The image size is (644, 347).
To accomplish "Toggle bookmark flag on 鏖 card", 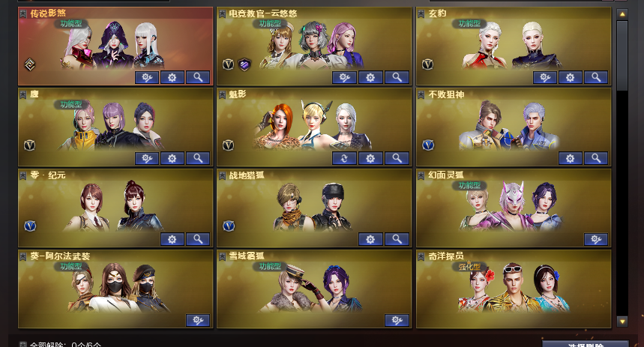I will pos(23,94).
